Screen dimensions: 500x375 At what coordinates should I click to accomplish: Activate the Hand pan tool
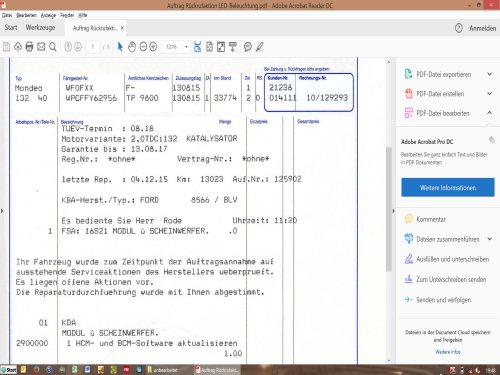132,47
